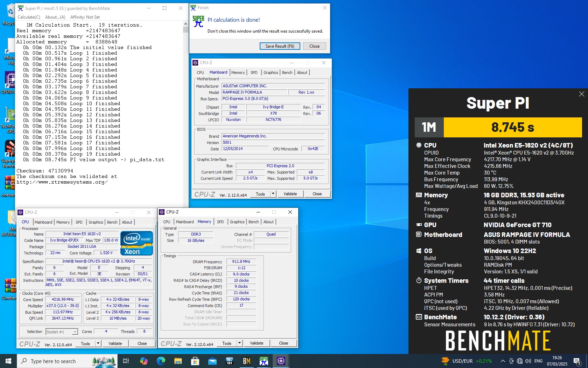Switch to the Super PI taskbar icon
The image size is (588, 368).
tap(264, 361)
